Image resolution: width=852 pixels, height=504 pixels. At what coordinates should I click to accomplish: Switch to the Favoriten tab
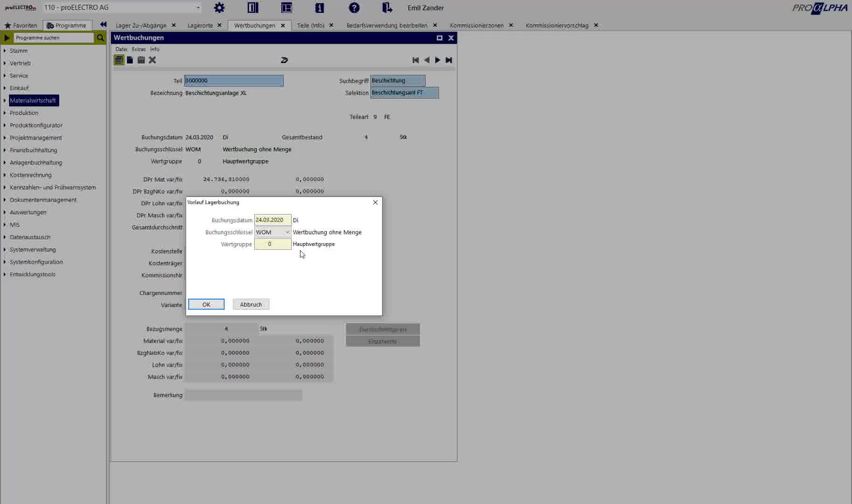click(x=21, y=25)
